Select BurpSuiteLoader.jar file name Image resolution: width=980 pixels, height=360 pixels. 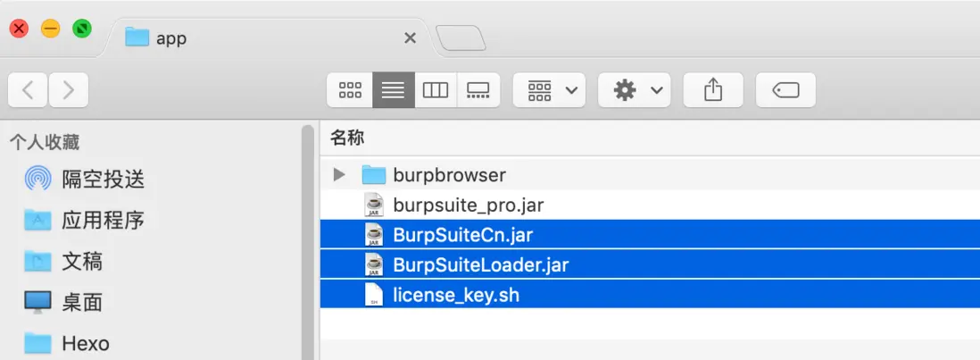[481, 264]
